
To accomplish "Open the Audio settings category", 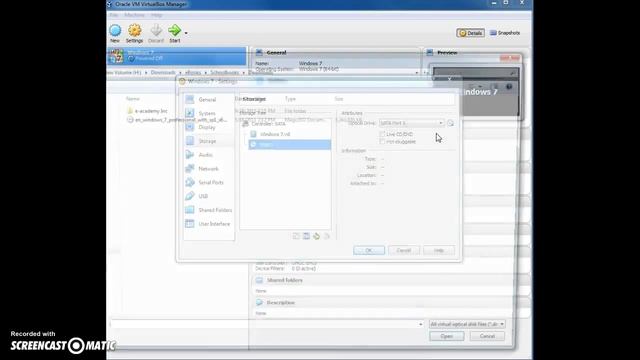I will 208,155.
